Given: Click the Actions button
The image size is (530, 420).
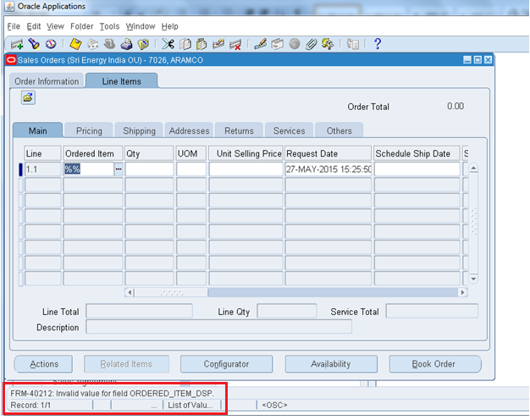Looking at the screenshot, I should (x=44, y=364).
